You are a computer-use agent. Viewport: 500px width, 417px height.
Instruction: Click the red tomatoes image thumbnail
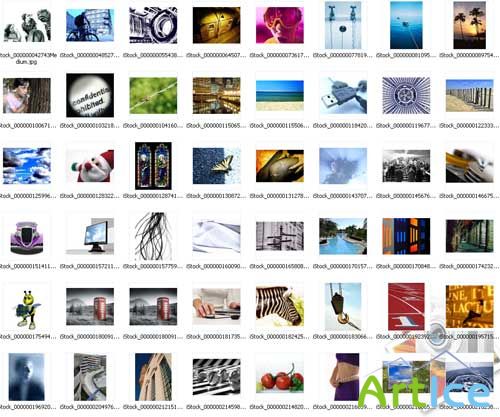click(280, 377)
